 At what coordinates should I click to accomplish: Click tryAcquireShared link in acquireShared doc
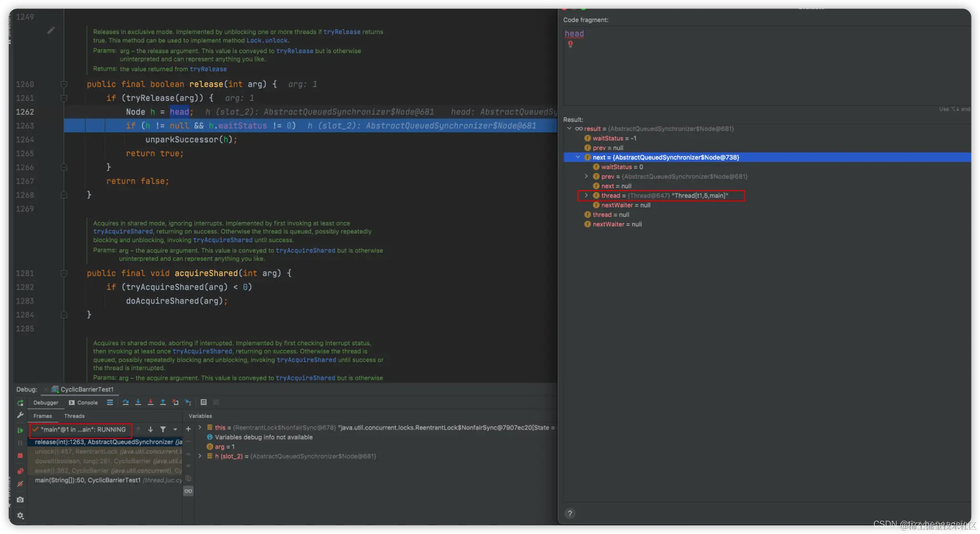tap(123, 231)
